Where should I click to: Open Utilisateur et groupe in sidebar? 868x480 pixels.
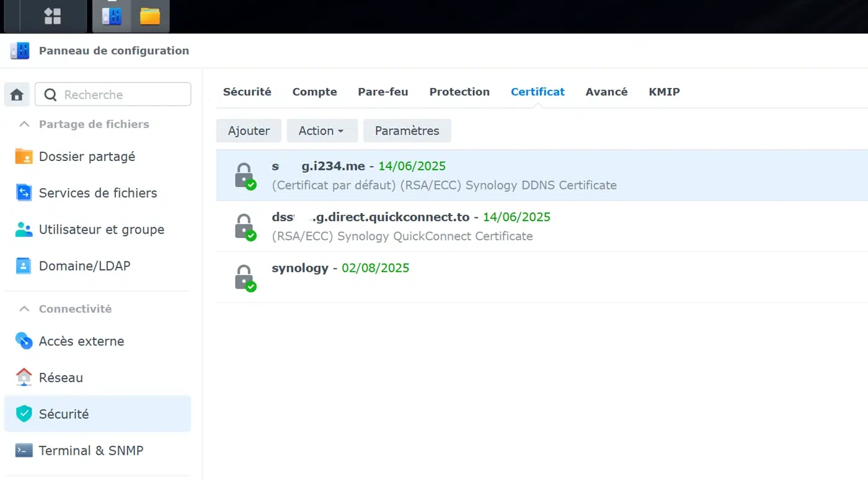(x=98, y=229)
